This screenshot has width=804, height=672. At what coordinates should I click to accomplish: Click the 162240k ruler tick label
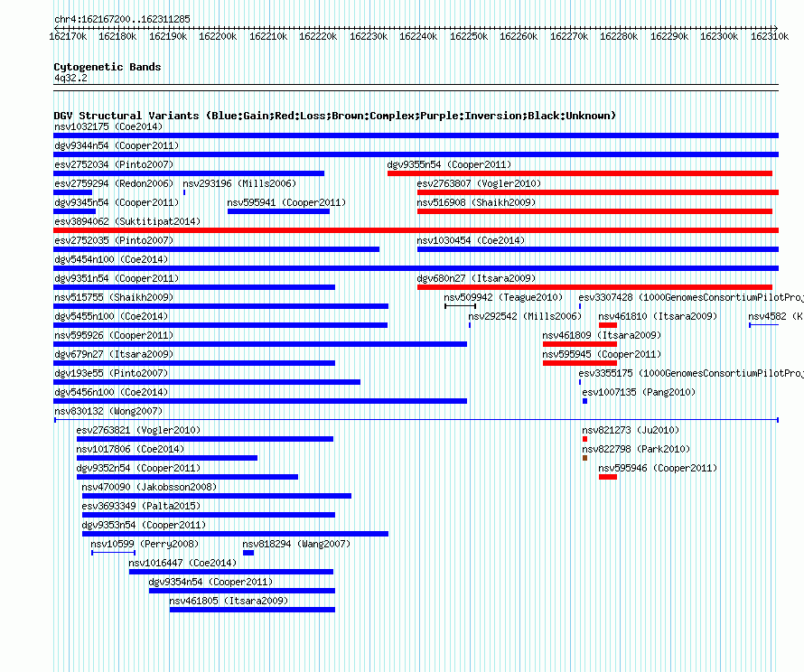418,36
